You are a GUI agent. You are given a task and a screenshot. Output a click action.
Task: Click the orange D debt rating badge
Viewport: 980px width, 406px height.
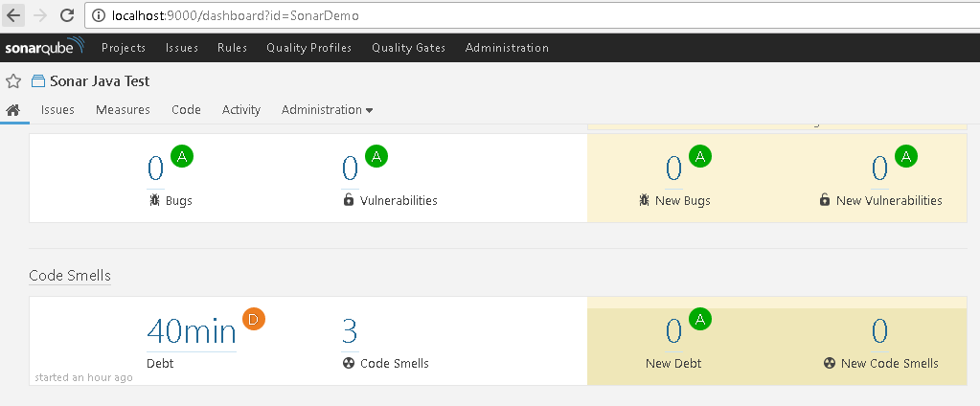tap(254, 320)
